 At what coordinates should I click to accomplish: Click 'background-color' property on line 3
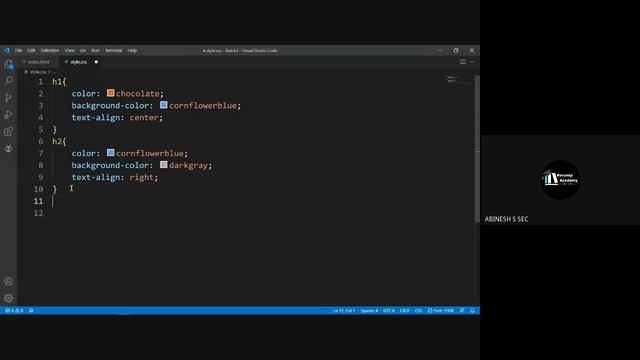(x=110, y=105)
